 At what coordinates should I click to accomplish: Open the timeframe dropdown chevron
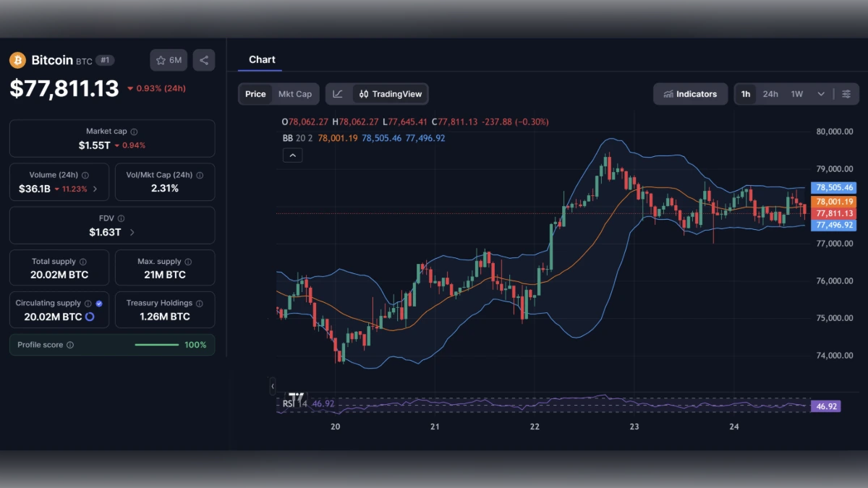tap(820, 94)
